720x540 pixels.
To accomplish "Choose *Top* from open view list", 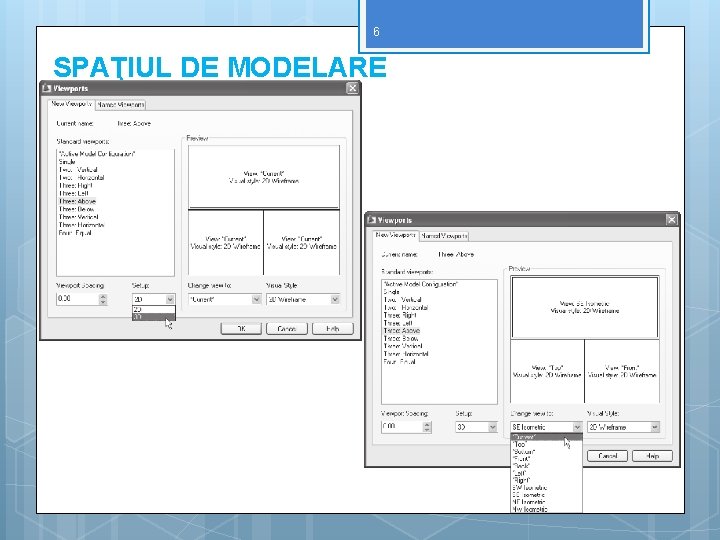I will coord(546,444).
